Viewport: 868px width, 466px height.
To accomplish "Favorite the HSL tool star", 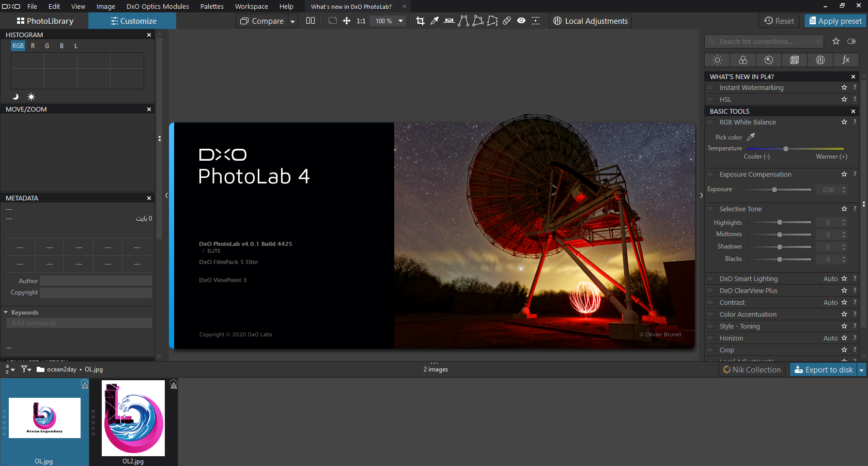I will (844, 99).
